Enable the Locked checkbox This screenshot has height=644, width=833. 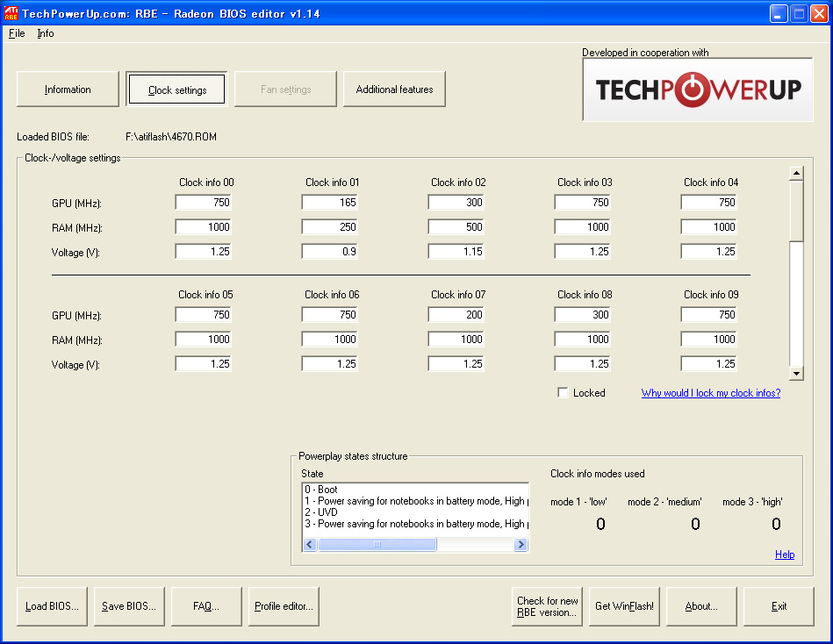[564, 393]
